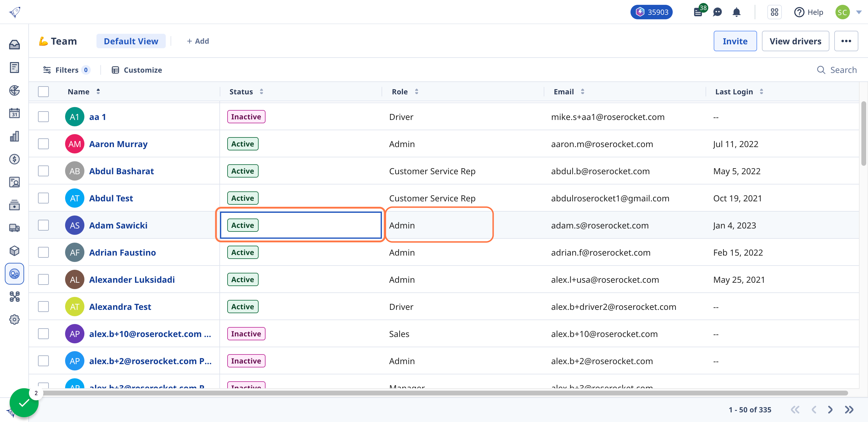
Task: Click the rocket/logo icon in top left
Action: click(15, 12)
